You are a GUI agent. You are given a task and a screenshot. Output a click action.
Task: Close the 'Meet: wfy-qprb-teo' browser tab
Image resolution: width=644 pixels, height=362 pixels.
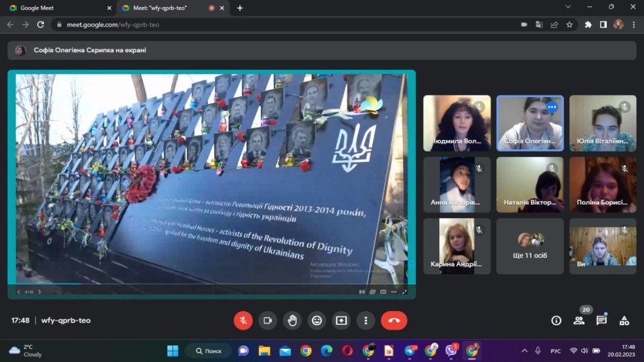222,8
